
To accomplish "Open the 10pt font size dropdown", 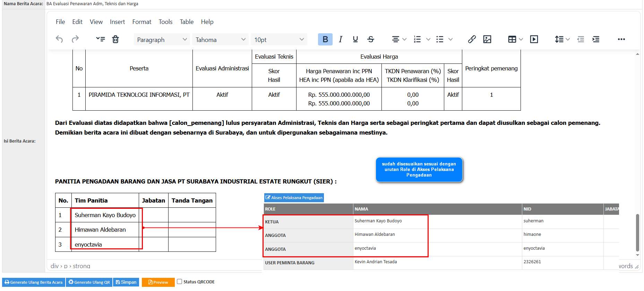I will pyautogui.click(x=279, y=40).
